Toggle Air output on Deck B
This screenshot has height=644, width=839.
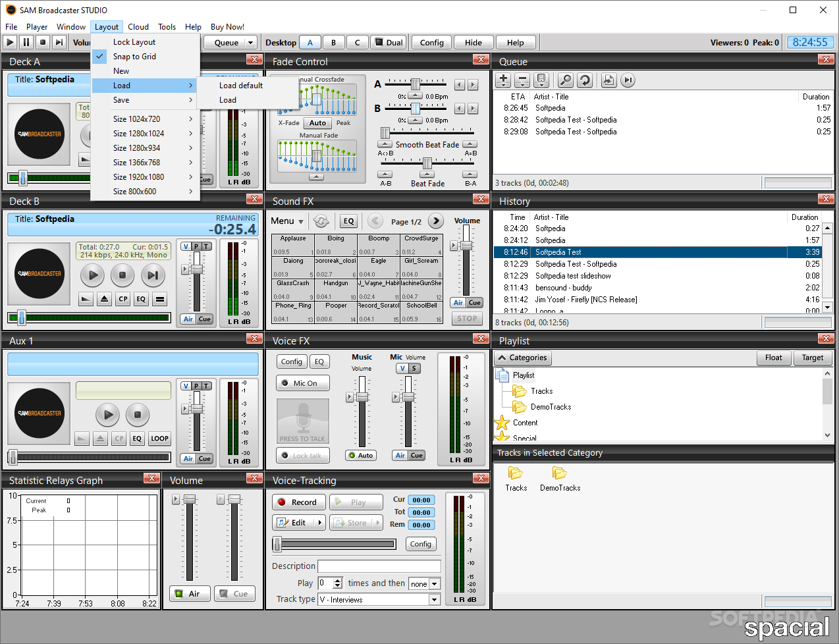coord(188,319)
